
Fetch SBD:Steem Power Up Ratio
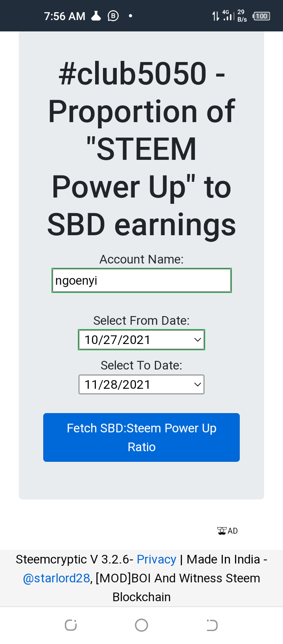point(141,437)
